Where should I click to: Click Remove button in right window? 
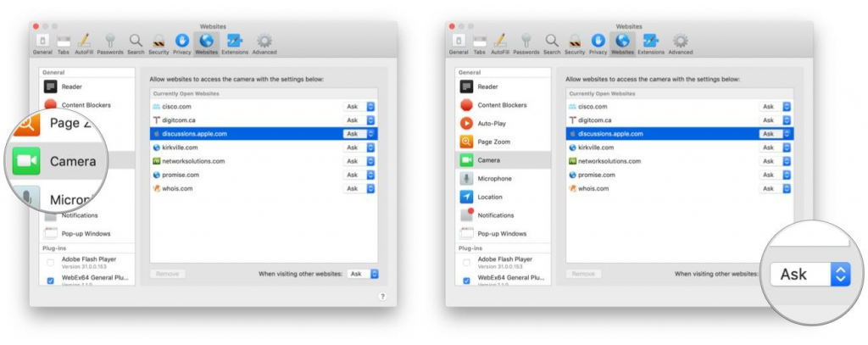(583, 274)
